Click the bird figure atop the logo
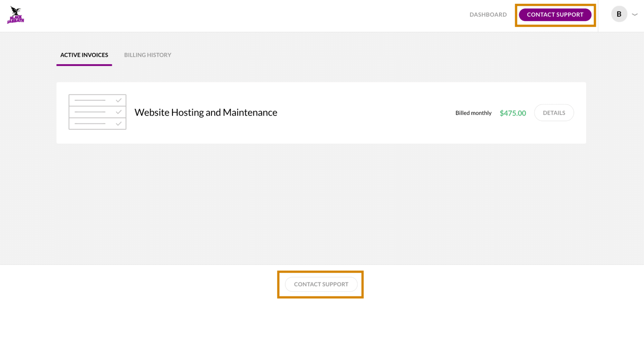Screen dimensions: 644x351 click(x=14, y=10)
